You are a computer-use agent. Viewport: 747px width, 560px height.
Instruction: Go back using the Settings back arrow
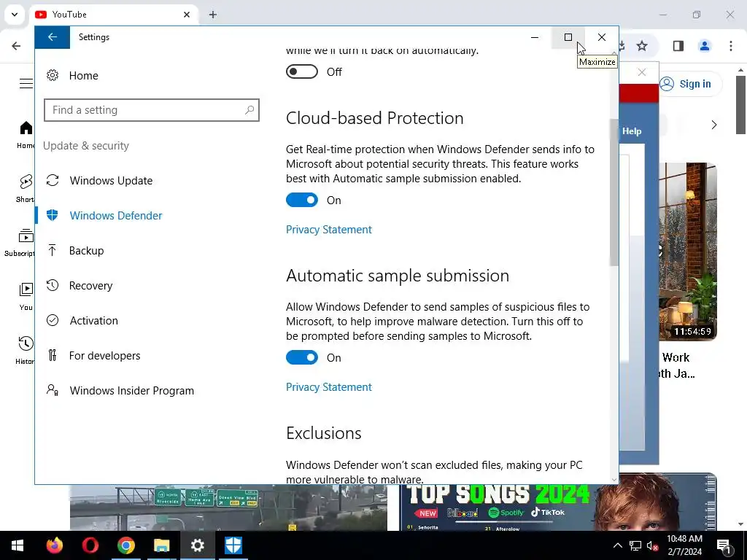pos(53,37)
